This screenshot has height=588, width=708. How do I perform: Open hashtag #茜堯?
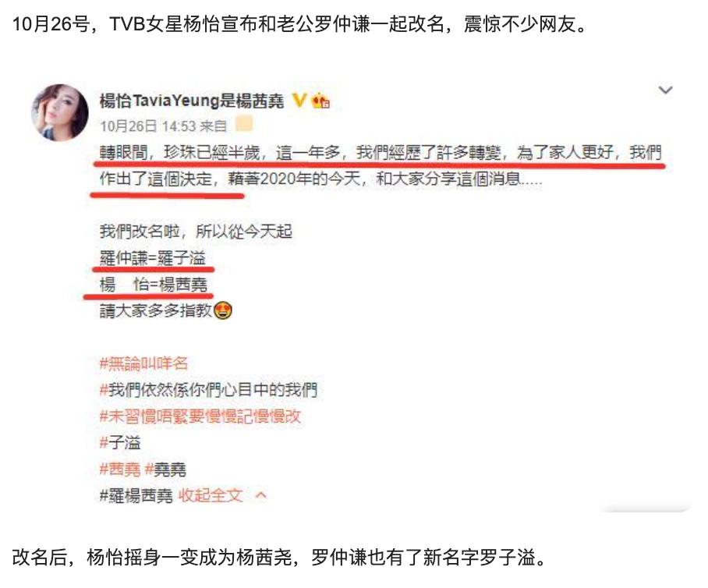tap(120, 469)
